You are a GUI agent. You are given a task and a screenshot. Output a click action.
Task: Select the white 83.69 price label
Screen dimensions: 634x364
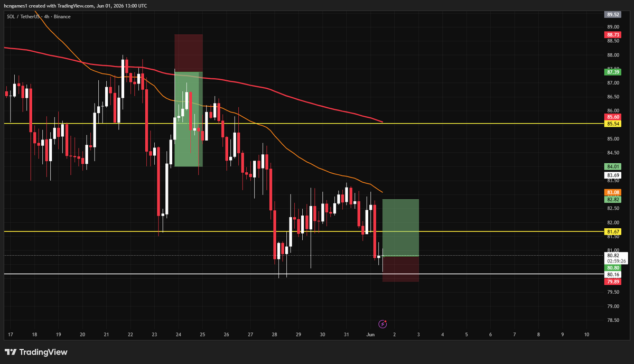tap(613, 175)
